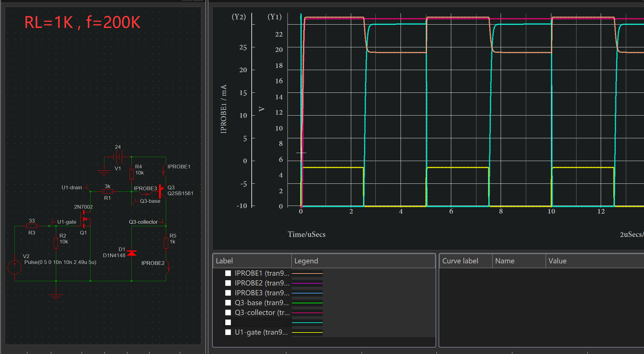The image size is (644, 354).
Task: Select the Q3-base voltage probe
Action: point(134,202)
